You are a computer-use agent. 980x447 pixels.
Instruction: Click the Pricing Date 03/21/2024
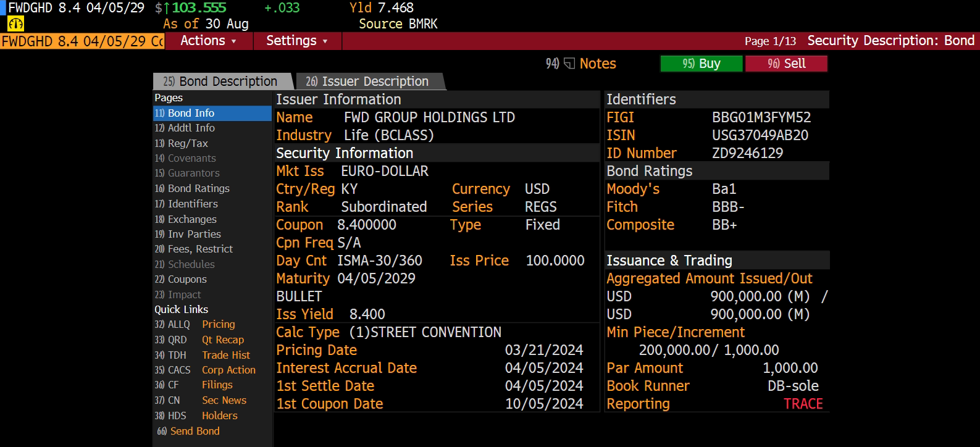[544, 350]
